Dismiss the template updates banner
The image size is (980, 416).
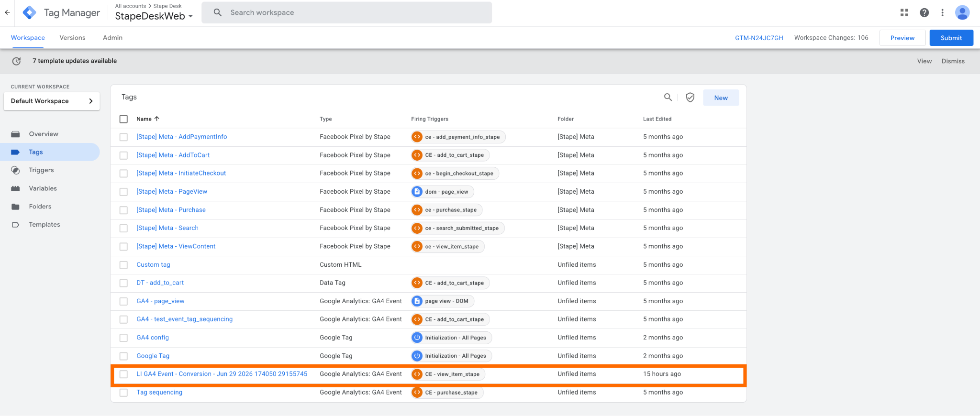tap(953, 61)
